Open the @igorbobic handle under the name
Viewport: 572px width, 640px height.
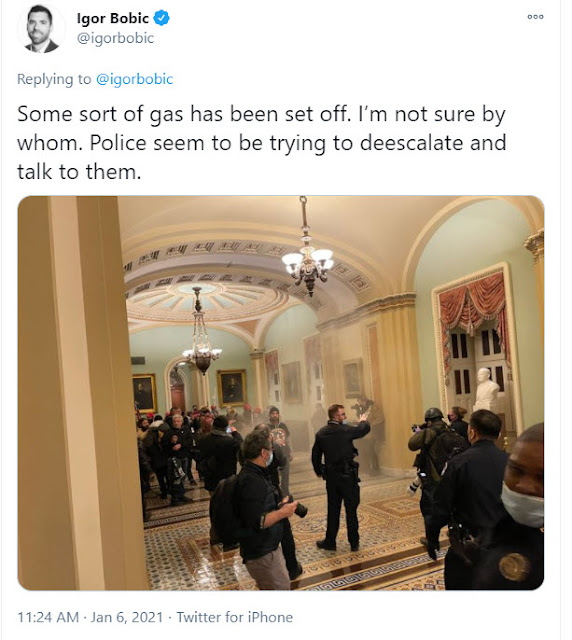[116, 38]
